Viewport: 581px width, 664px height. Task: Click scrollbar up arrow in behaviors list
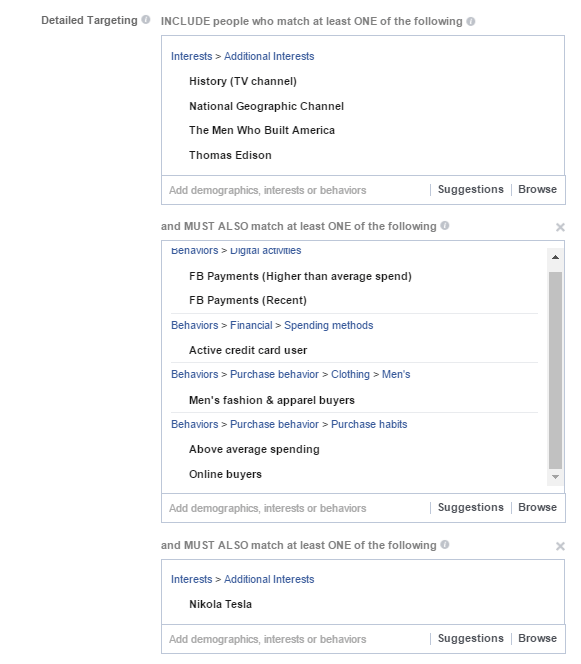click(555, 257)
